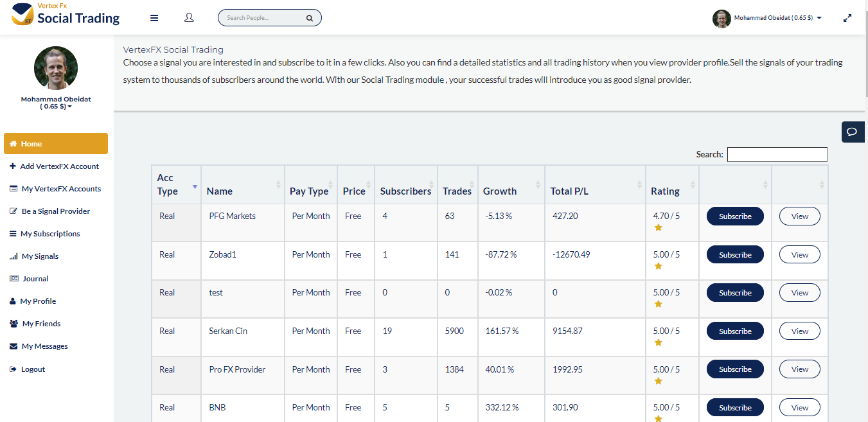Image resolution: width=868 pixels, height=422 pixels.
Task: Open the chat bubble icon on right edge
Action: [x=852, y=132]
